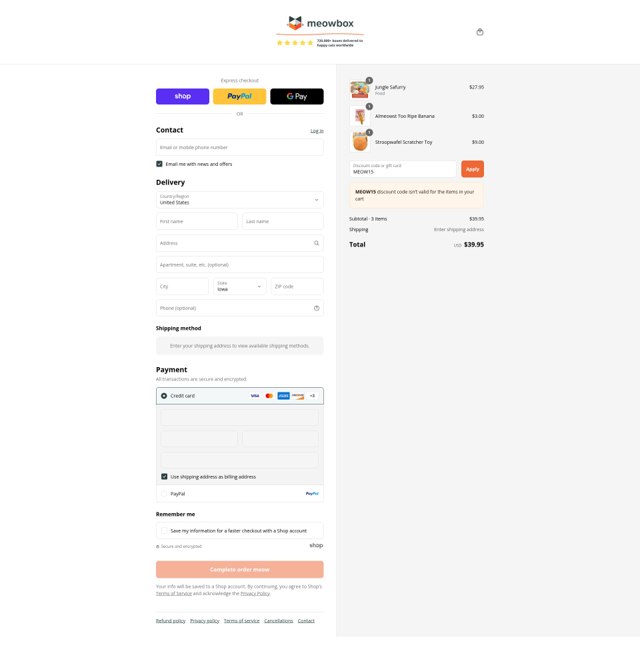This screenshot has height=663, width=640.
Task: Pay with Google Pay express button
Action: [x=297, y=96]
